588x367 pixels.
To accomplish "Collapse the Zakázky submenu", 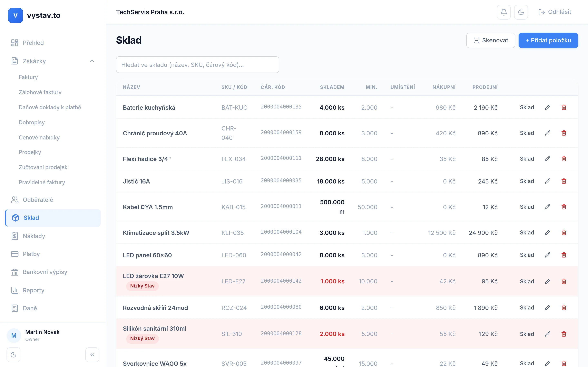I will pos(92,61).
